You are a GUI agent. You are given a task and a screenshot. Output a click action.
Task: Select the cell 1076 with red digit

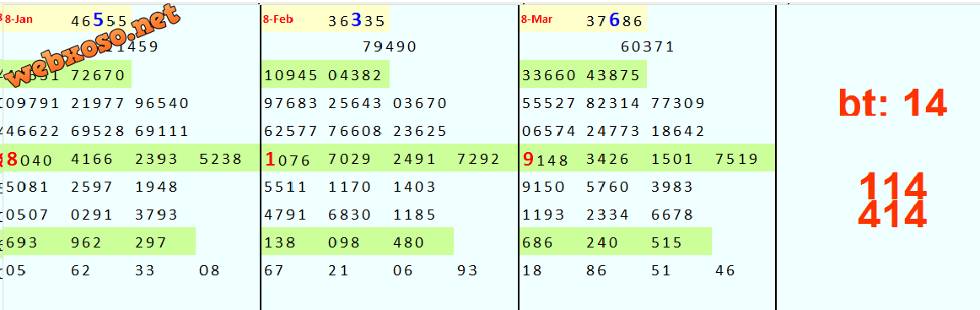[288, 159]
